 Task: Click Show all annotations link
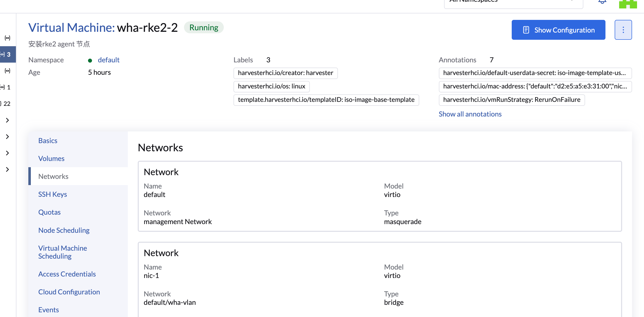pos(470,114)
